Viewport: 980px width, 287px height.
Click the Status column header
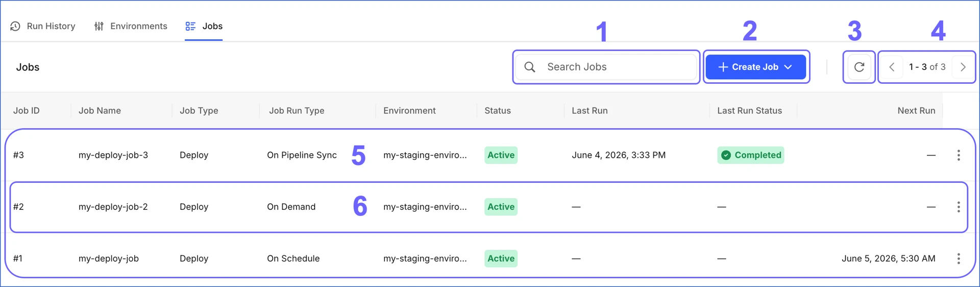coord(498,111)
